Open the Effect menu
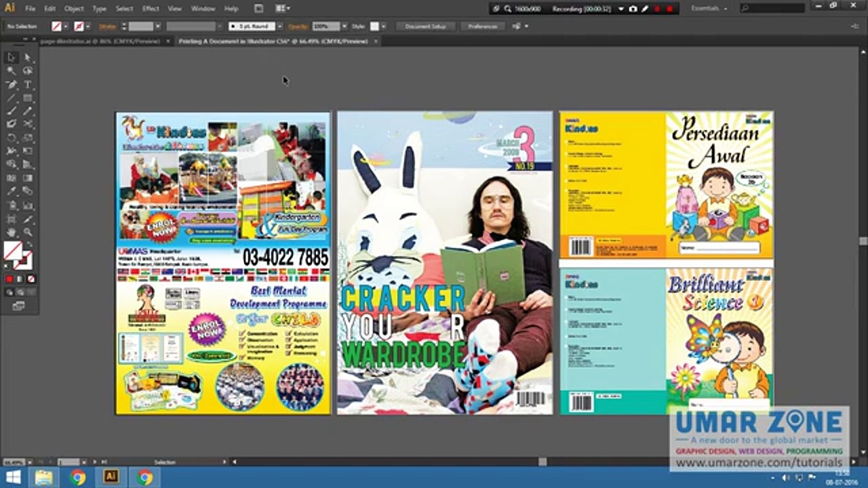Viewport: 868px width, 488px height. coord(151,9)
